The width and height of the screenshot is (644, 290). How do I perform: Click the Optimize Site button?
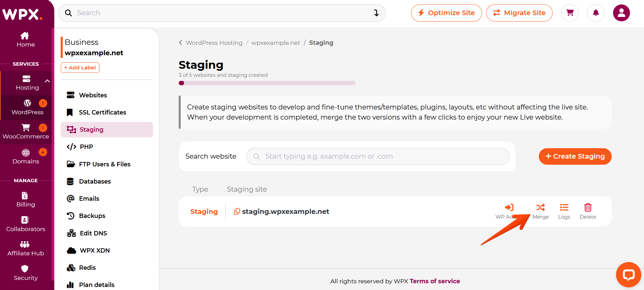pos(446,13)
